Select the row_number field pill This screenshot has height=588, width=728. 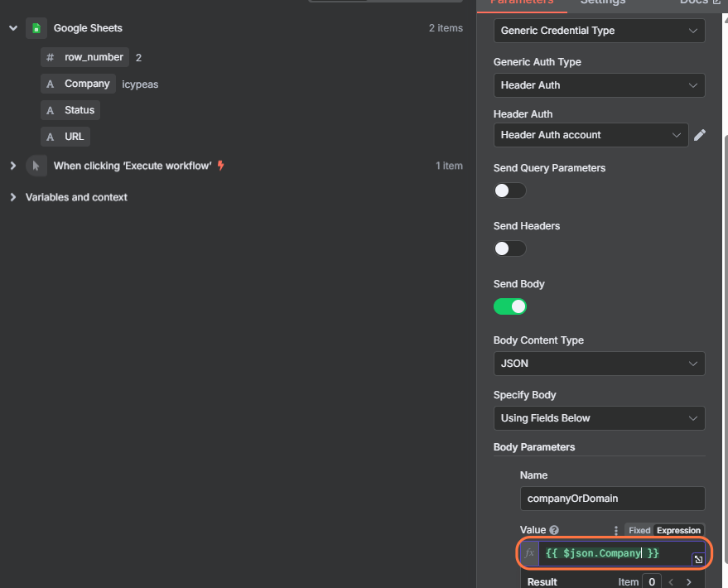coord(85,57)
